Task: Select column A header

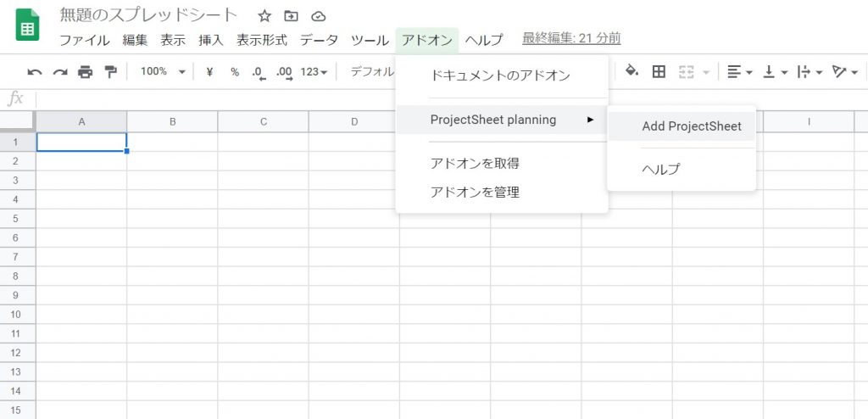Action: click(x=81, y=122)
